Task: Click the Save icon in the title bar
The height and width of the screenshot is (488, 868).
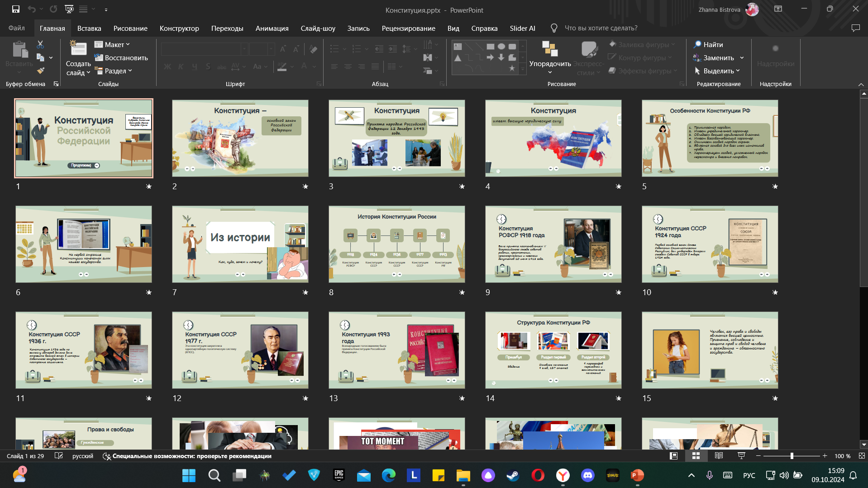Action: pyautogui.click(x=15, y=9)
